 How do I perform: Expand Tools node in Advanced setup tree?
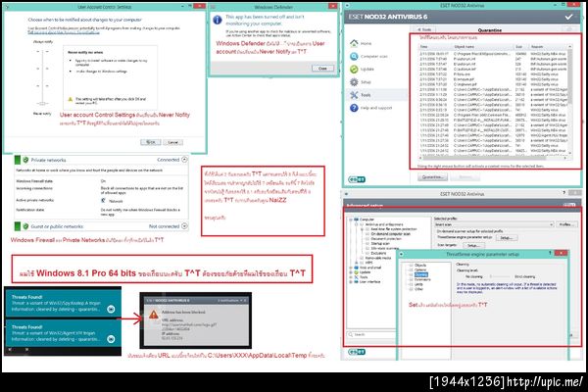point(351,277)
